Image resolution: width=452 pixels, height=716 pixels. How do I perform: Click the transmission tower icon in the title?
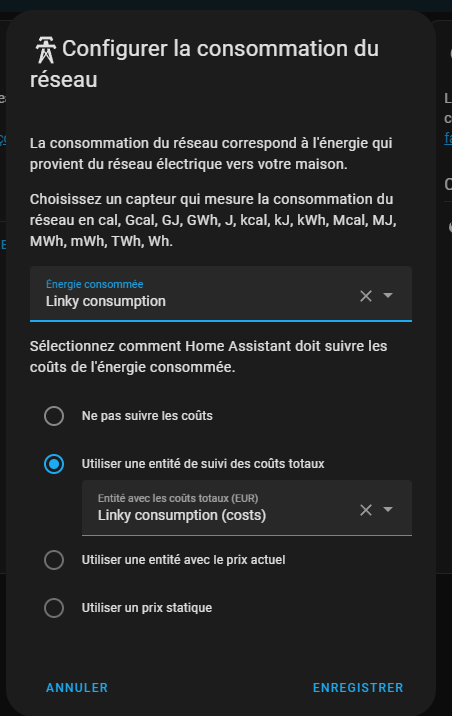point(46,50)
